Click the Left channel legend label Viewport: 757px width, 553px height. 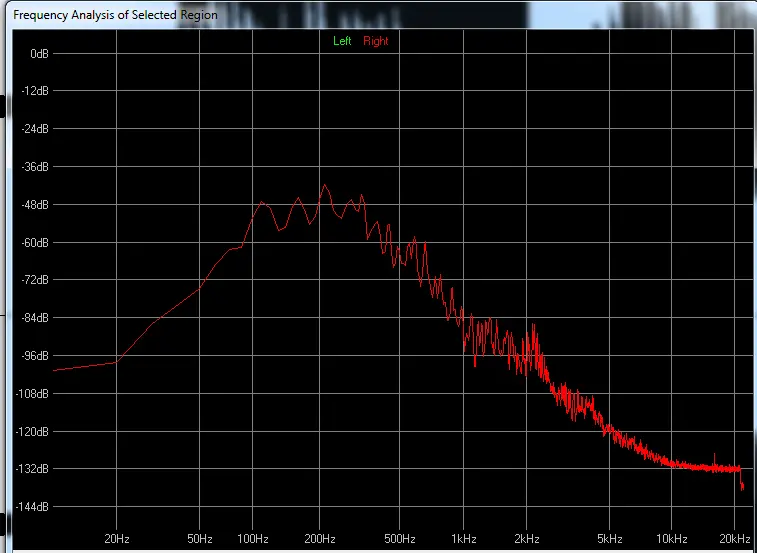[342, 42]
